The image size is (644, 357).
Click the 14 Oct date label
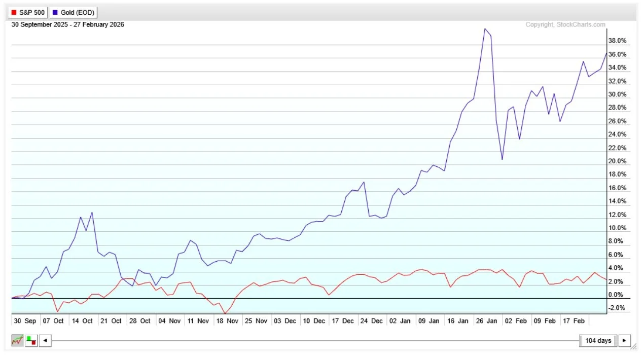pos(82,321)
